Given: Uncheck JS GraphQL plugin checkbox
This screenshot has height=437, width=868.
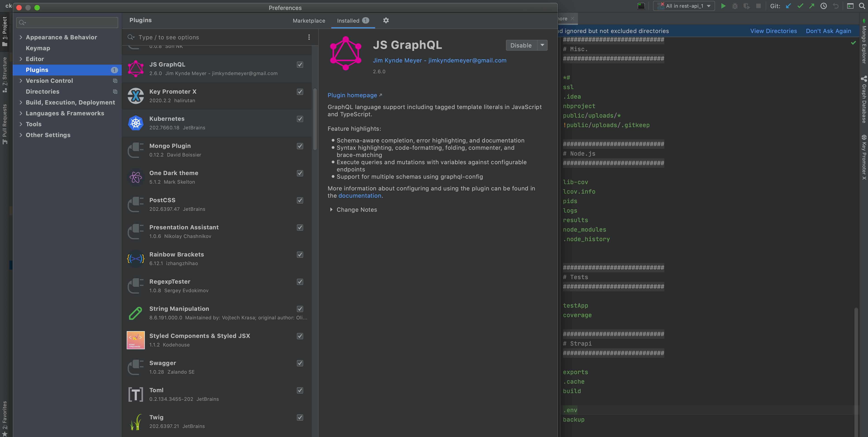Looking at the screenshot, I should (300, 65).
